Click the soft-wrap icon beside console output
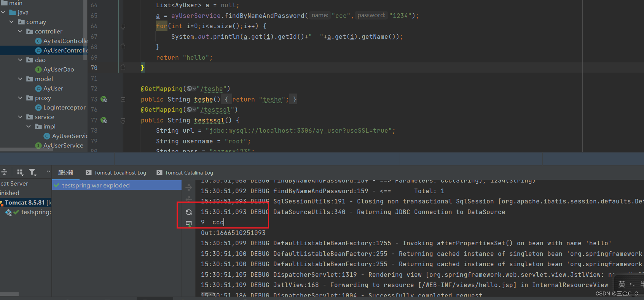This screenshot has width=644, height=300. point(189,187)
